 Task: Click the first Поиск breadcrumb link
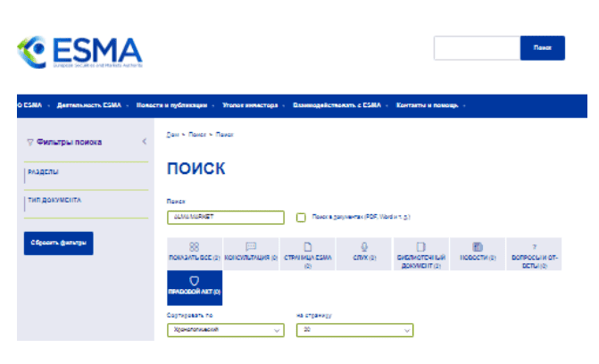pos(197,135)
